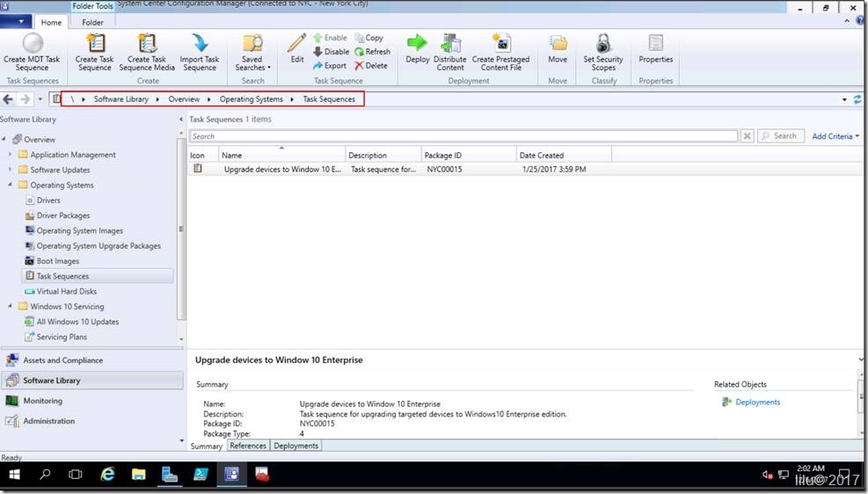Select Driver Packages in the tree
This screenshot has width=868, height=494.
(57, 215)
